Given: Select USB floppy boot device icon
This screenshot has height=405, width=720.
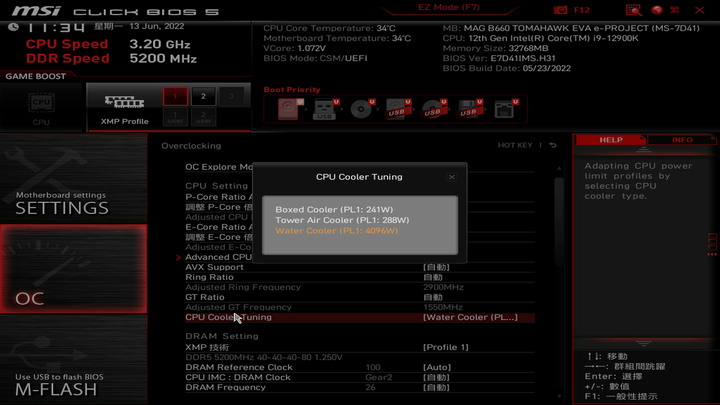Looking at the screenshot, I should (x=469, y=109).
